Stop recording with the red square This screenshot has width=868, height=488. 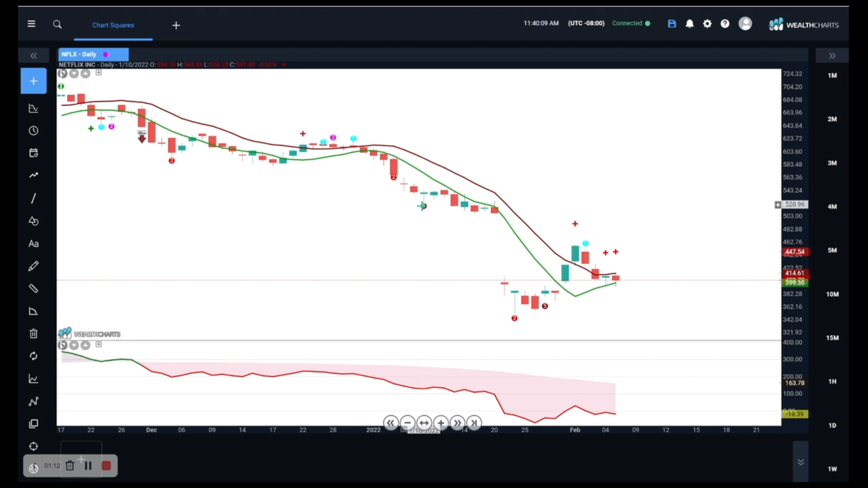pyautogui.click(x=106, y=466)
